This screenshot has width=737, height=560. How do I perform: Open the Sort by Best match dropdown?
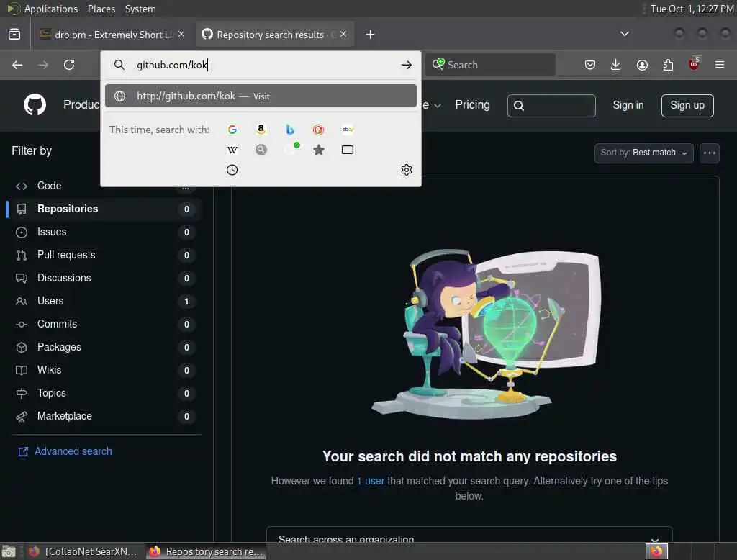(643, 153)
